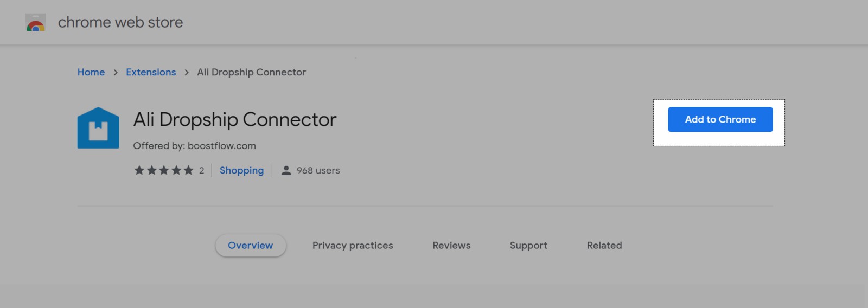Click the chevron between Home and Extensions
868x308 pixels.
116,73
